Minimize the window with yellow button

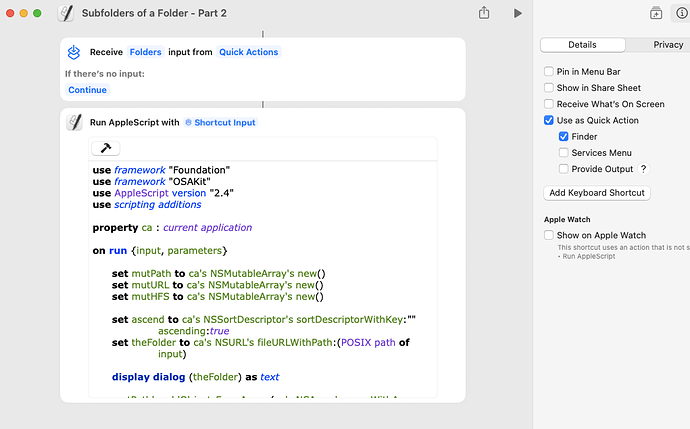(24, 13)
